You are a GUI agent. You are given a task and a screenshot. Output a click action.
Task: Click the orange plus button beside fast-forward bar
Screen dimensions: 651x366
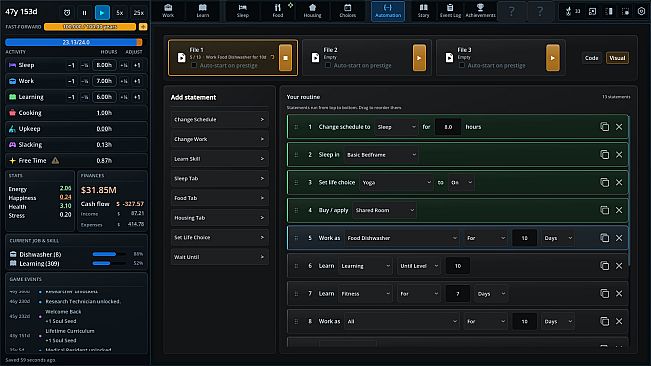pyautogui.click(x=143, y=27)
